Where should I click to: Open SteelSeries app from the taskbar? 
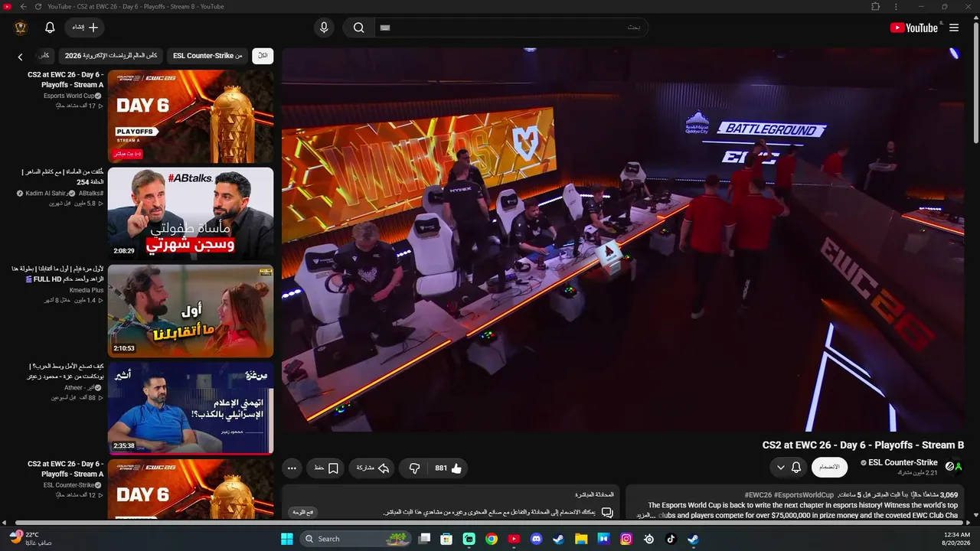648,539
